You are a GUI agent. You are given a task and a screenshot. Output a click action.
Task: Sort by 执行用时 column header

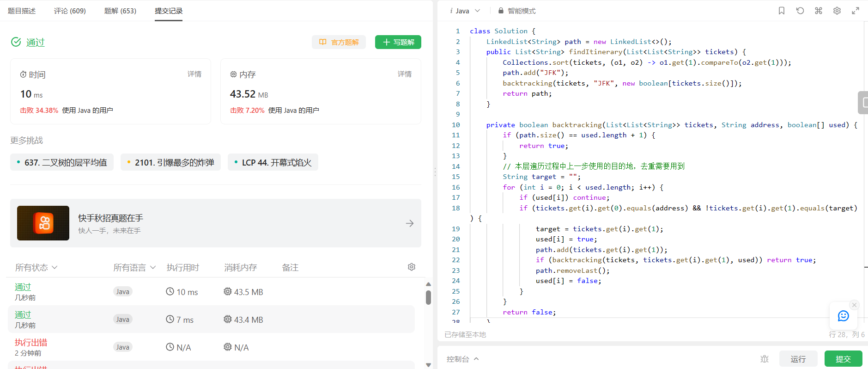point(183,267)
